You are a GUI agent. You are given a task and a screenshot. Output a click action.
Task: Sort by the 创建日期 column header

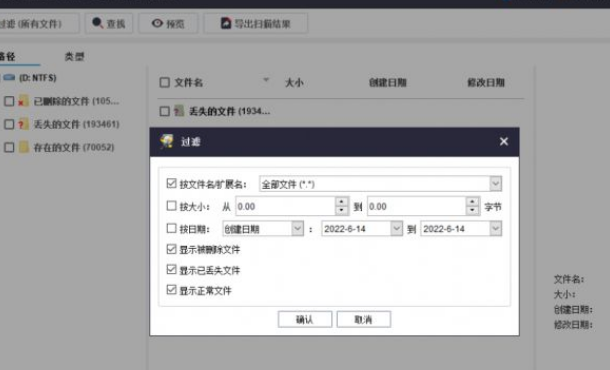pos(387,82)
